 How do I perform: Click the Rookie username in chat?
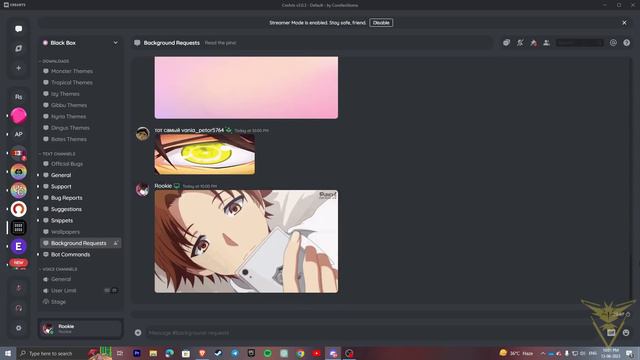coord(163,186)
